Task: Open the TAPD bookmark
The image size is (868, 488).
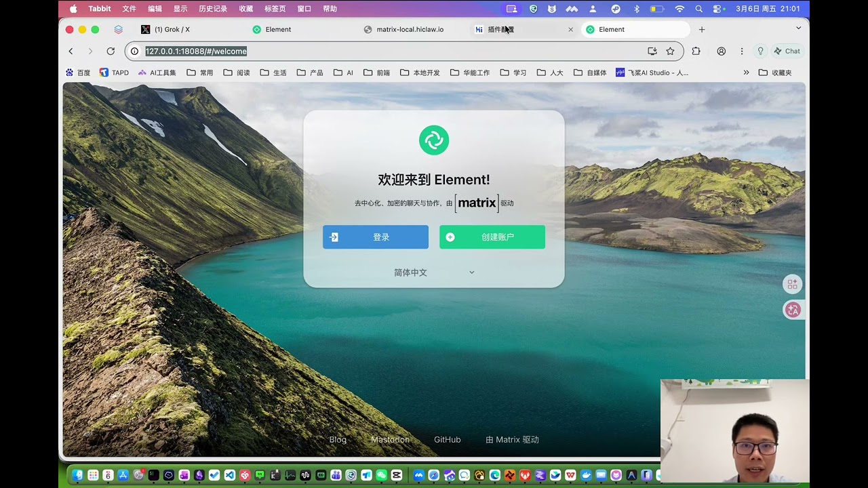Action: tap(114, 73)
